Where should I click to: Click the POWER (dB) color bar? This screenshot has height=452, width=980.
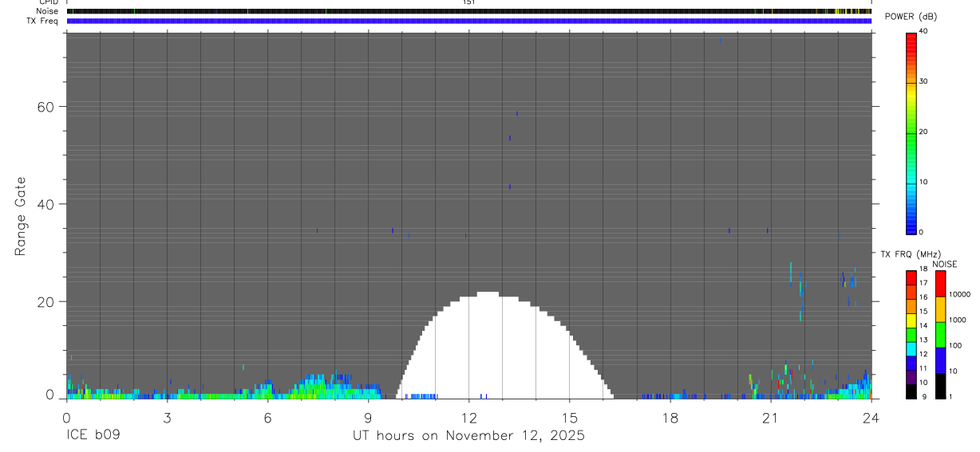click(911, 132)
